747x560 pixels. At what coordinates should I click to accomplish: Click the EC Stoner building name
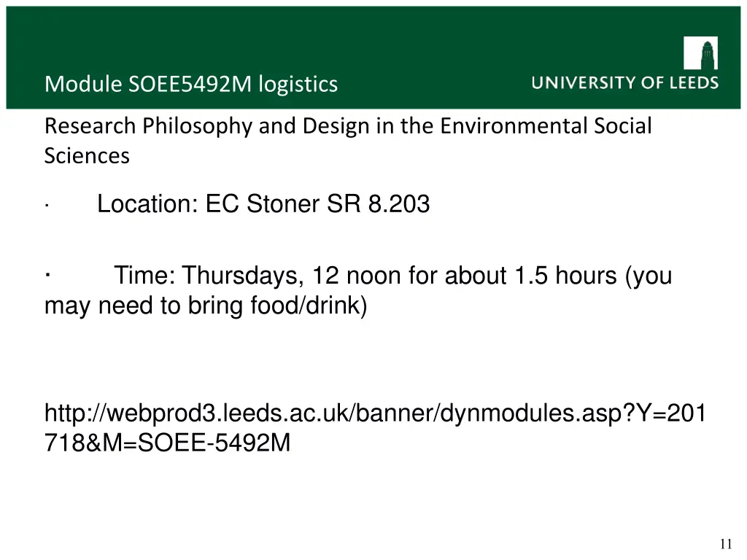coord(262,204)
